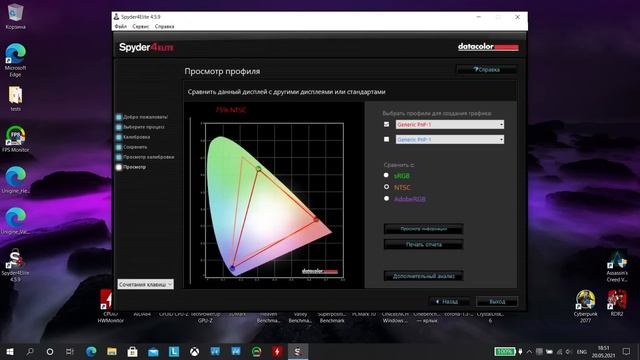This screenshot has width=640, height=360.
Task: Open File Explorer from the taskbar
Action: tap(112, 351)
